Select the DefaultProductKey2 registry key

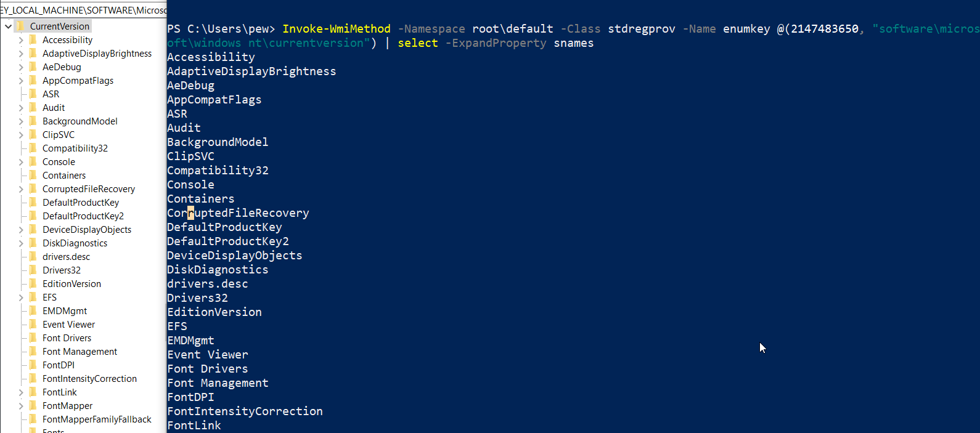pos(83,216)
